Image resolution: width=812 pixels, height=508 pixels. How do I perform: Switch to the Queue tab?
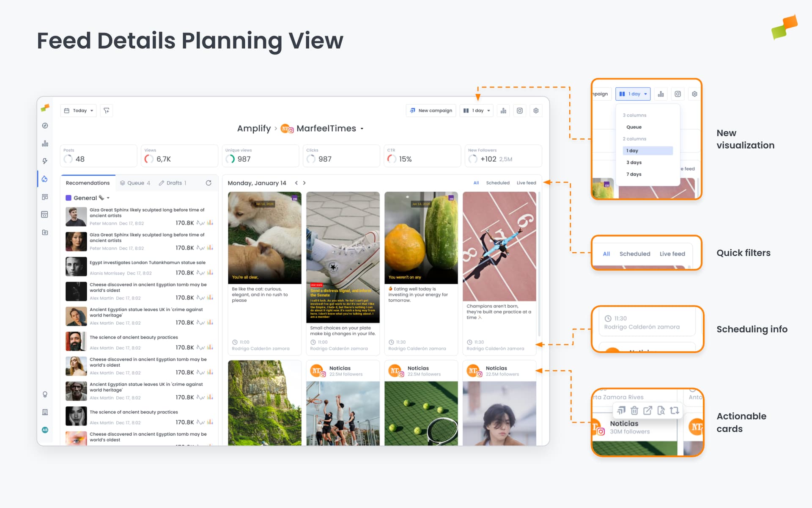(x=135, y=182)
